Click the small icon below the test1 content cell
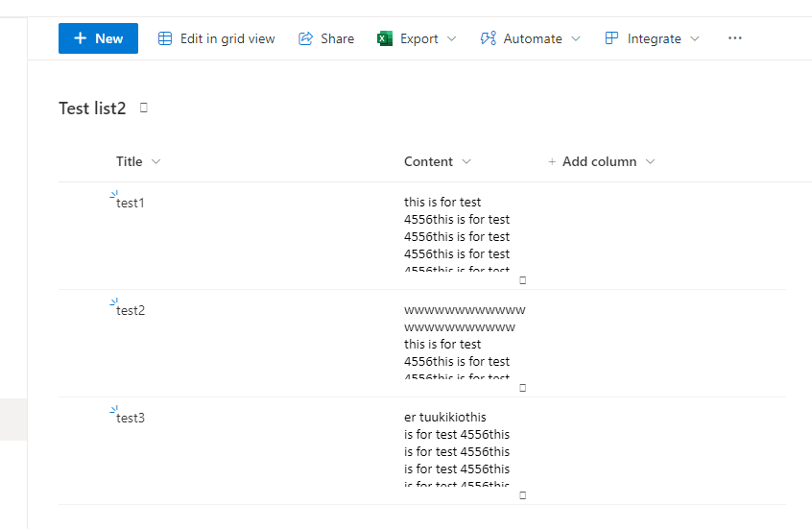 522,280
